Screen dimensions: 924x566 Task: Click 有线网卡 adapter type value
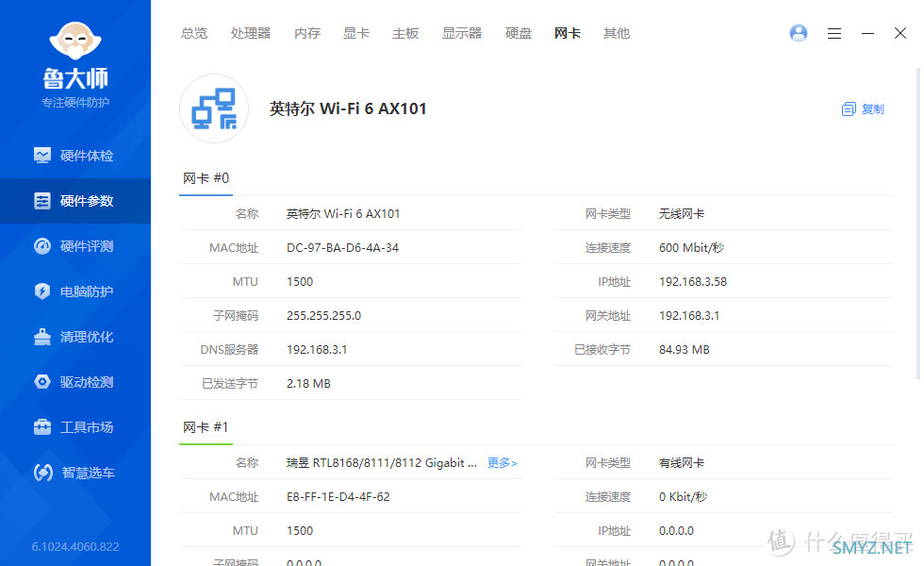click(x=681, y=463)
